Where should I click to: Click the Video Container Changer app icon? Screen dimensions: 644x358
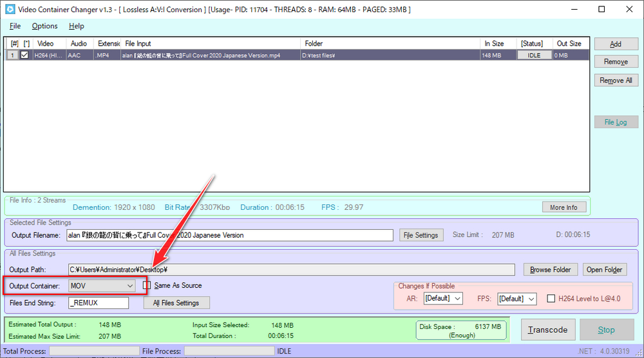click(x=10, y=10)
